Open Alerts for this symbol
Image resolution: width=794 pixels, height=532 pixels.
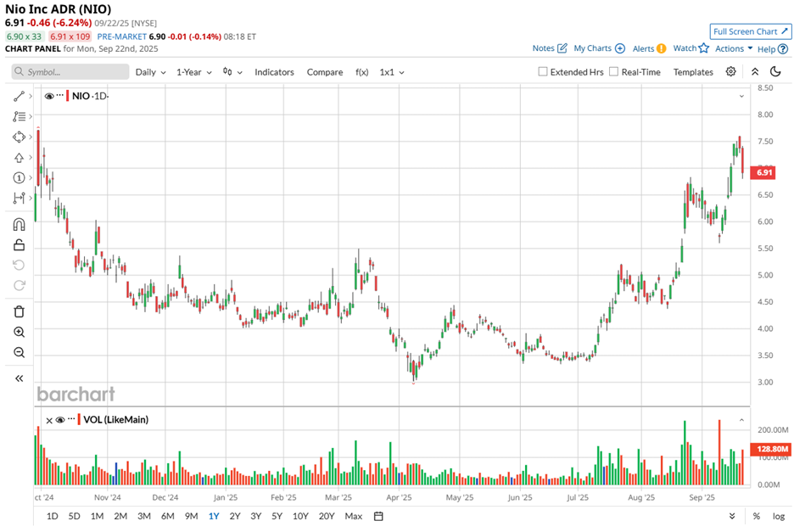tap(649, 48)
